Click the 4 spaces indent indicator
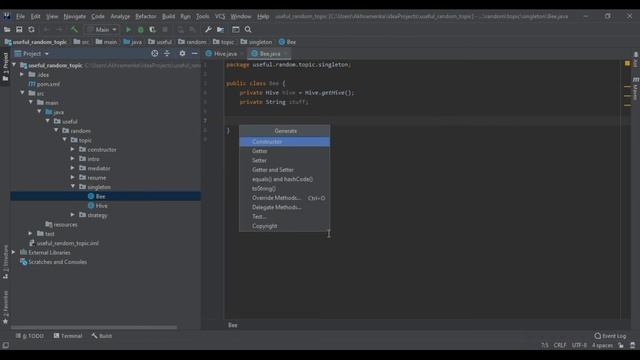The height and width of the screenshot is (360, 640). (602, 345)
